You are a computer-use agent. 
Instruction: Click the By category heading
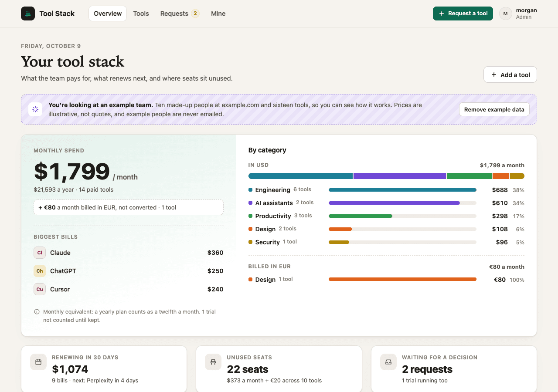pyautogui.click(x=267, y=150)
